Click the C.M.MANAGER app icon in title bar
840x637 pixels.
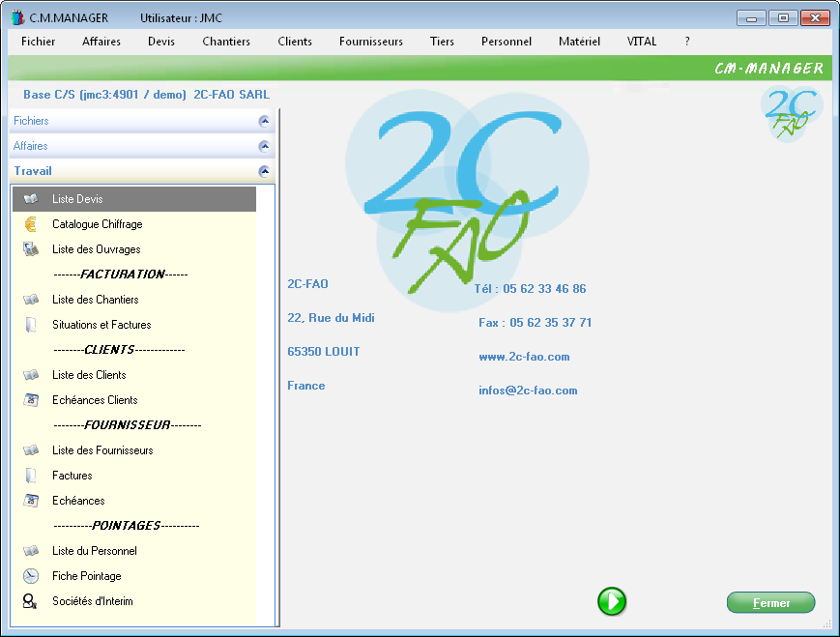pyautogui.click(x=18, y=17)
